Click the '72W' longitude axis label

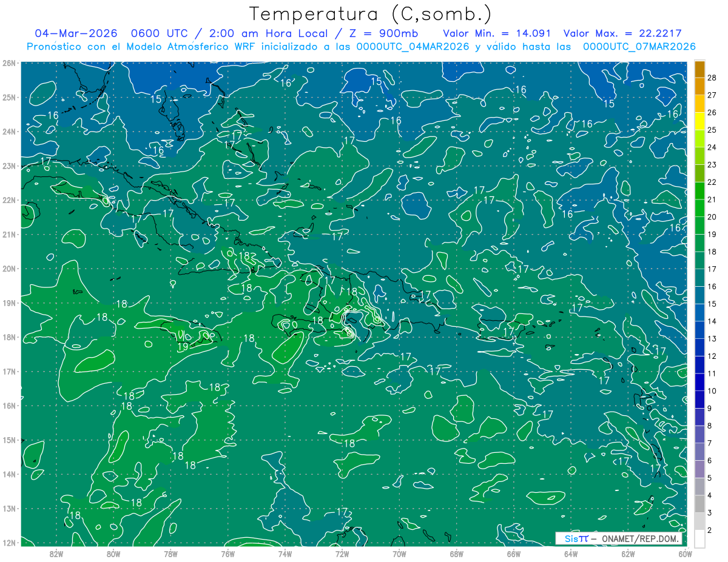pos(342,554)
